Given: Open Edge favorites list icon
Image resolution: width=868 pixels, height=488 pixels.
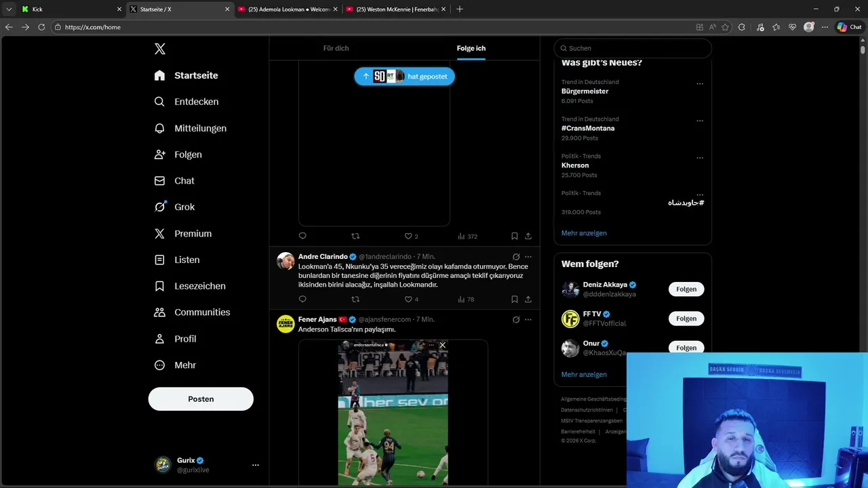Looking at the screenshot, I should tap(776, 27).
